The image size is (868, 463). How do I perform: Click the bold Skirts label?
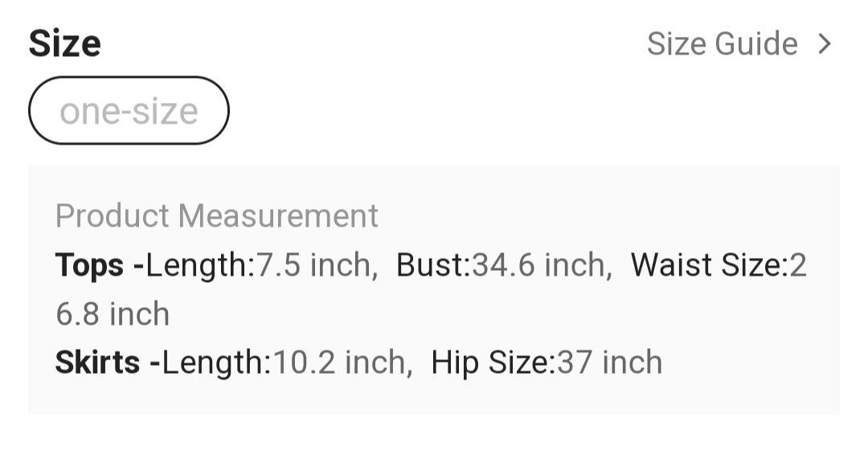click(x=97, y=363)
